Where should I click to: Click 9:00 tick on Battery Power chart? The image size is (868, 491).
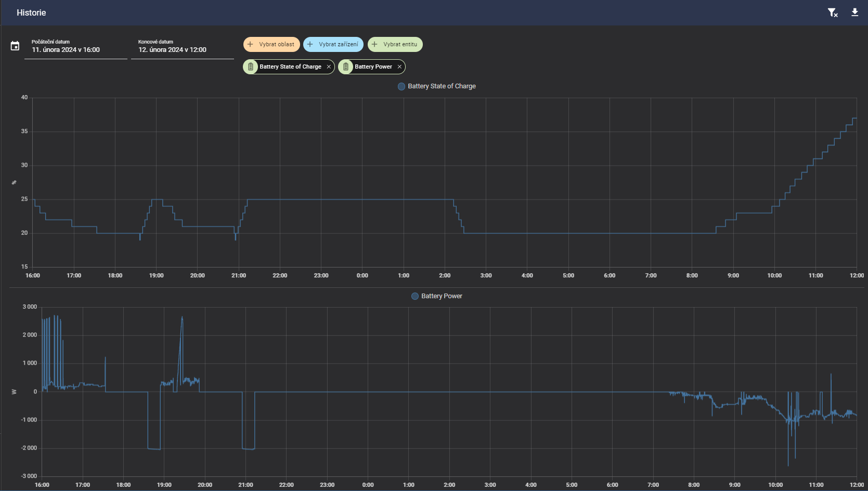(x=735, y=485)
